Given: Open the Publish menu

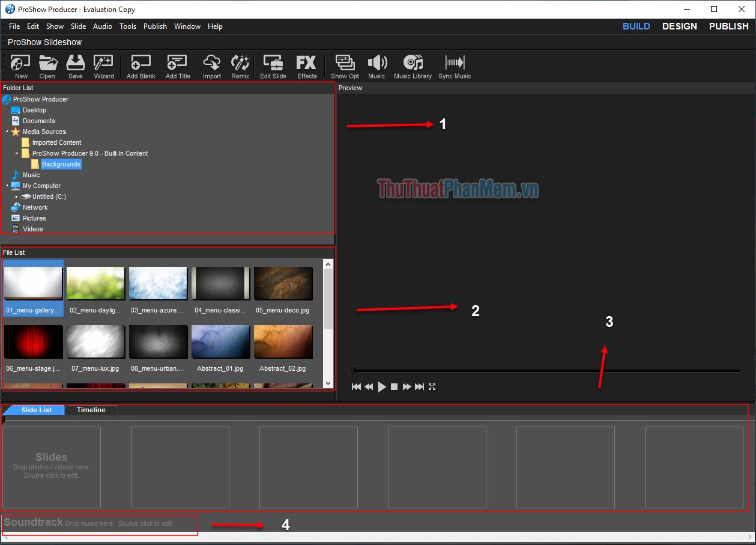Looking at the screenshot, I should [155, 26].
